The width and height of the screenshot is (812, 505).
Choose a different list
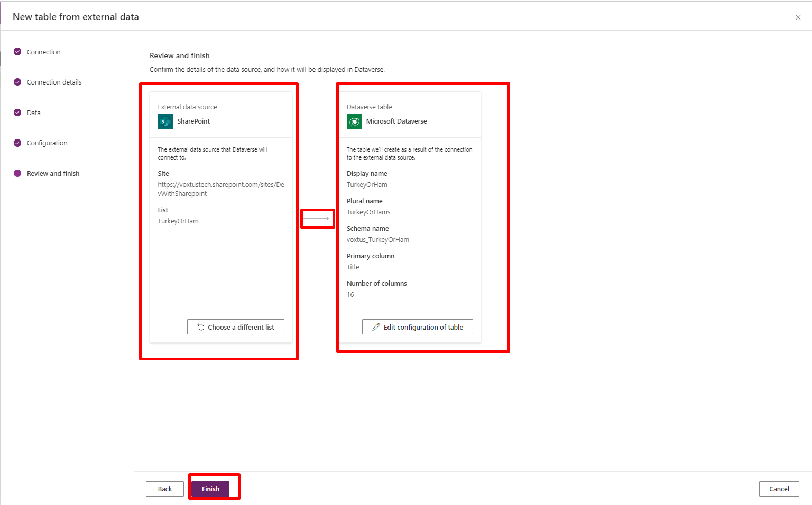pyautogui.click(x=236, y=327)
